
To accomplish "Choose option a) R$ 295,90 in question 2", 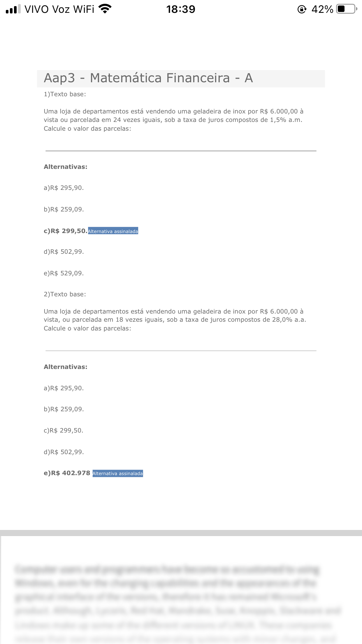I will click(x=64, y=388).
